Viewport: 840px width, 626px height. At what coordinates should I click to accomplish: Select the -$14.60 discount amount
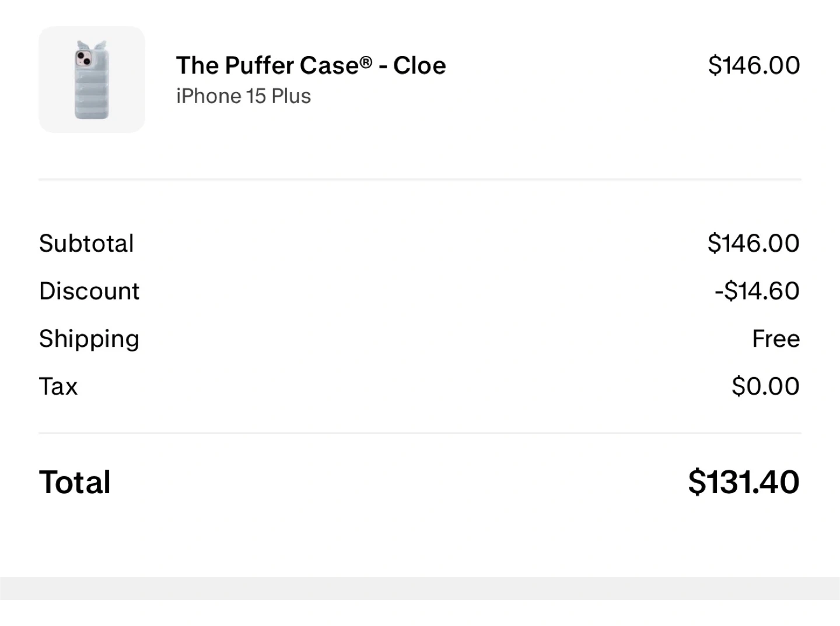pos(757,291)
